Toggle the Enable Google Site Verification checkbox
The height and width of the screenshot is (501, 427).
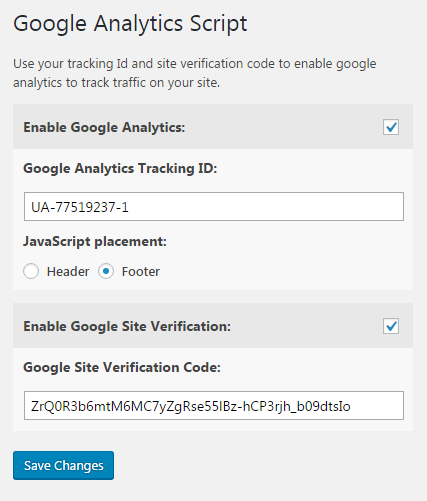click(x=391, y=326)
